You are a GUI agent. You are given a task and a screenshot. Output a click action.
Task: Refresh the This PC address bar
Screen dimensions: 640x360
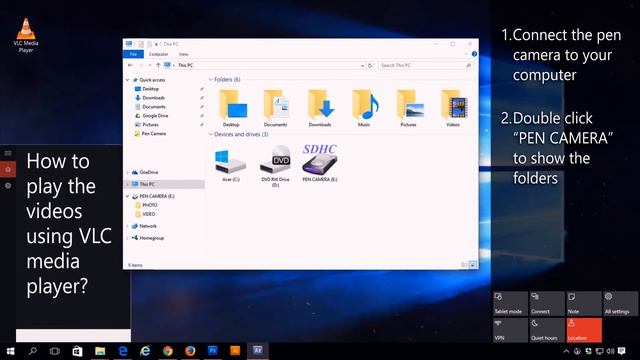tap(370, 65)
